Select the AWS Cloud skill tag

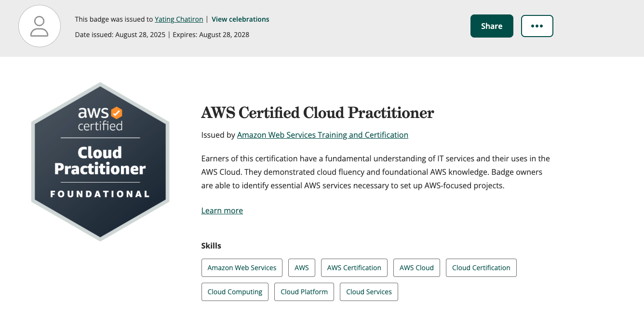[416, 268]
